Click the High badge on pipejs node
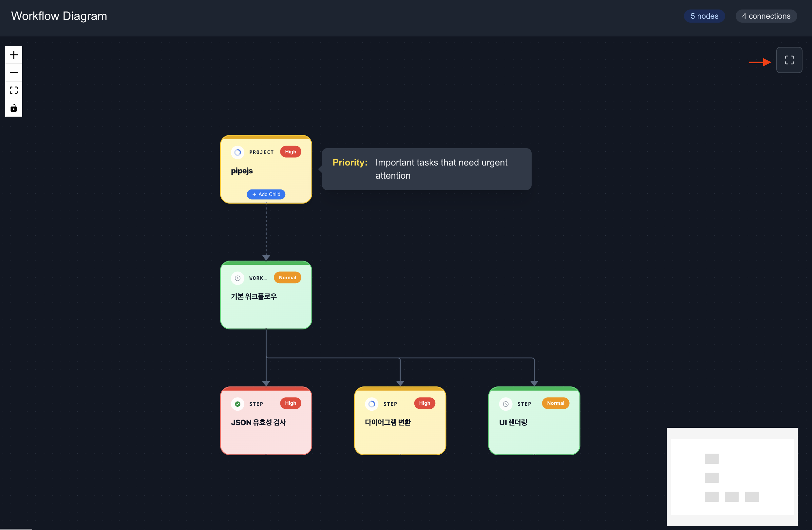Image resolution: width=812 pixels, height=530 pixels. [x=290, y=152]
